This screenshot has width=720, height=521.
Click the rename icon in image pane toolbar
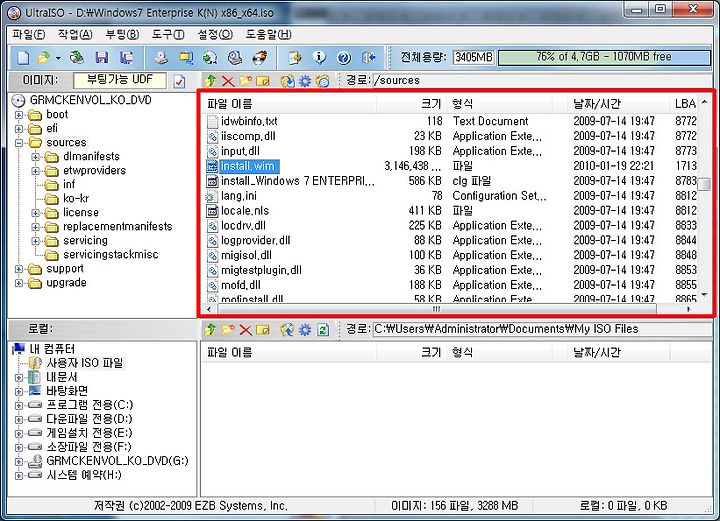coord(263,81)
